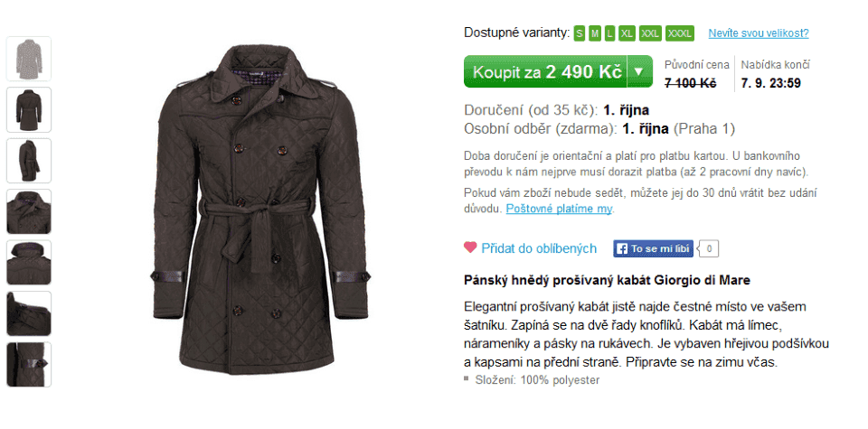The image size is (868, 429).
Task: Open the 'Nevíte svou velikost?' size guide link
Action: [x=759, y=33]
